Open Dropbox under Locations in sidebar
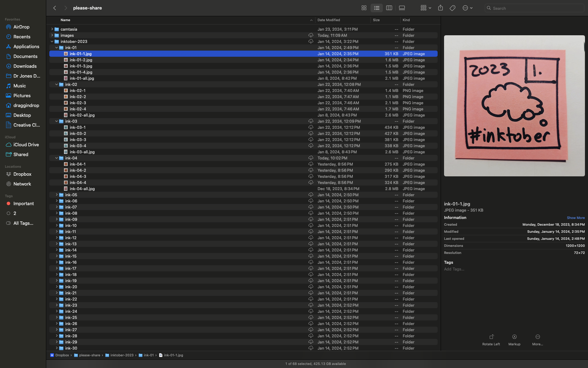Image resolution: width=588 pixels, height=368 pixels. 22,174
